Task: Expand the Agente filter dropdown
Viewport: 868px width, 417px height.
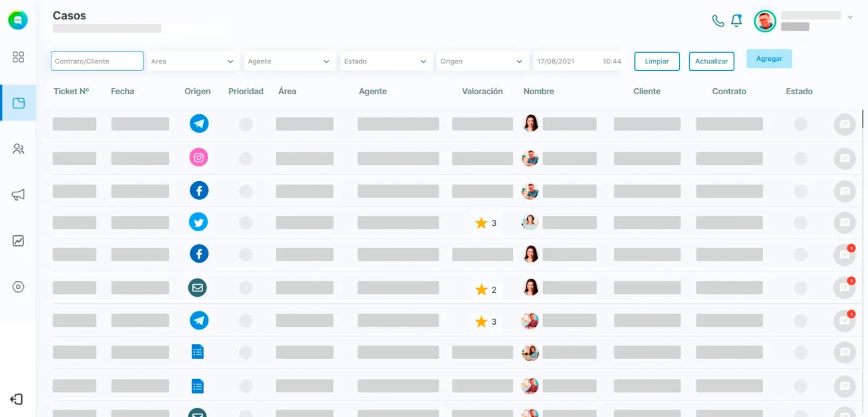Action: (289, 61)
